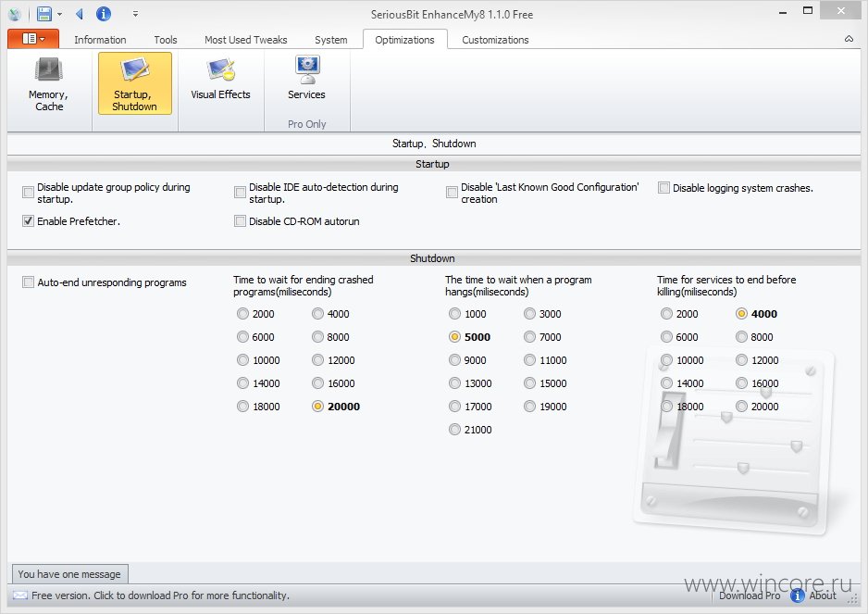The width and height of the screenshot is (868, 614).
Task: Click the free version download Pro message
Action: 160,595
